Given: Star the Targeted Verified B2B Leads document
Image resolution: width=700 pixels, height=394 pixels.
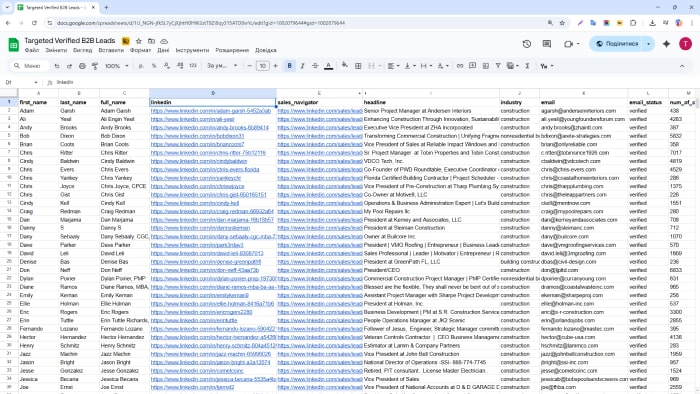Looking at the screenshot, I should pos(138,41).
